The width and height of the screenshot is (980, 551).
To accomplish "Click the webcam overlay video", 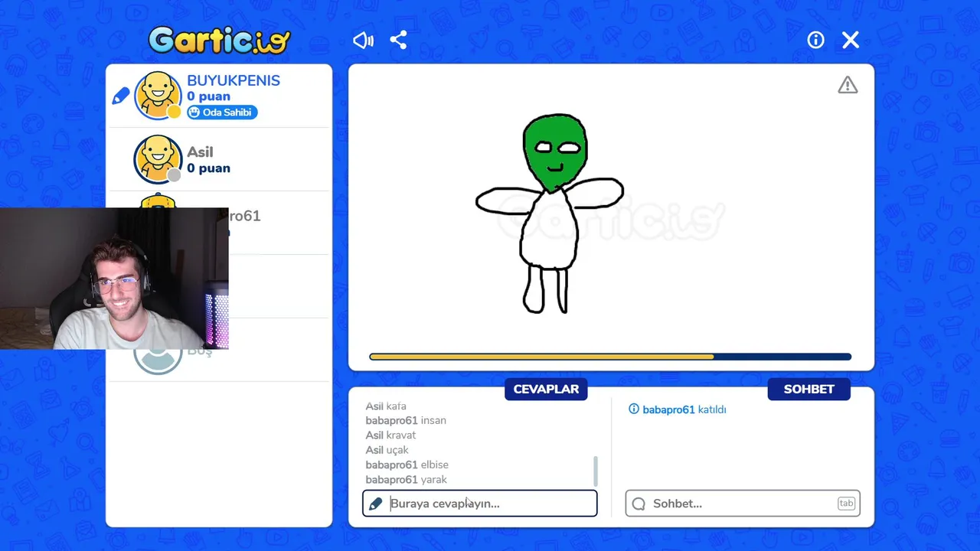I will [x=114, y=279].
